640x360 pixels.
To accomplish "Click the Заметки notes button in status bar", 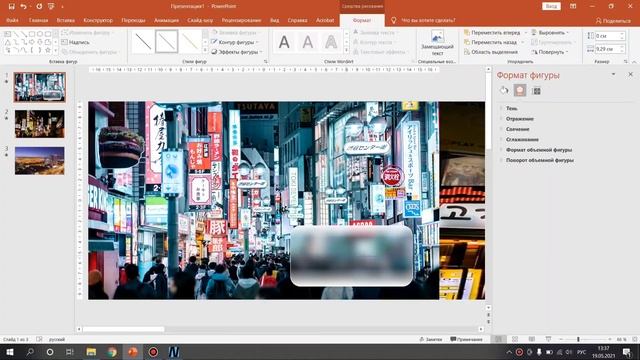I will (x=431, y=339).
